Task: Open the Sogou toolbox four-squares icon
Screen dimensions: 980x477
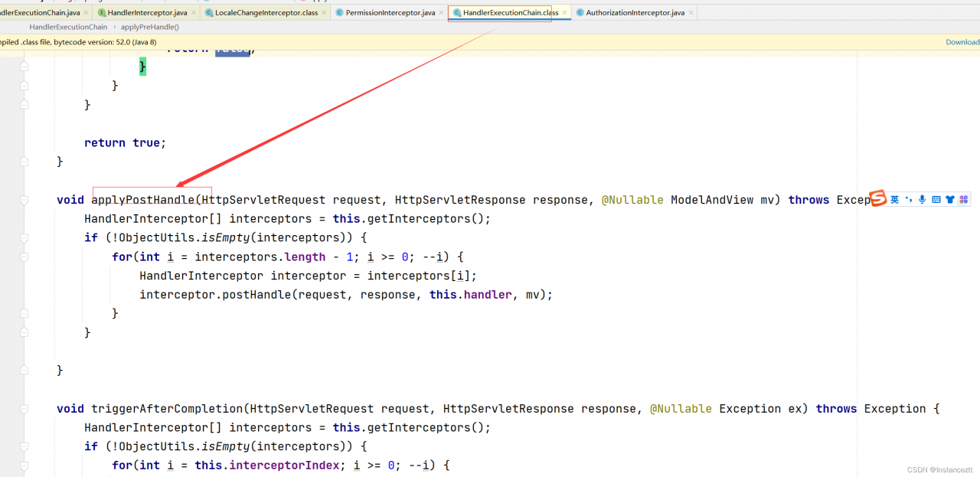Action: [x=964, y=200]
